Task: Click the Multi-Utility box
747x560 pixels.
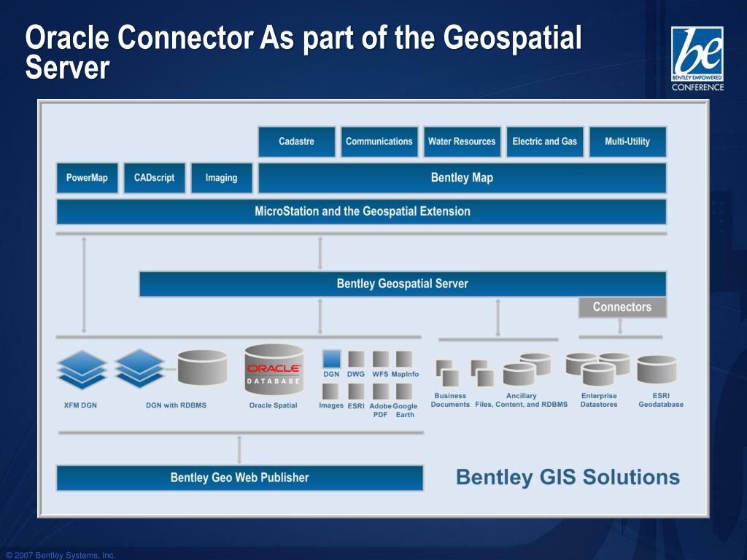Action: tap(627, 141)
